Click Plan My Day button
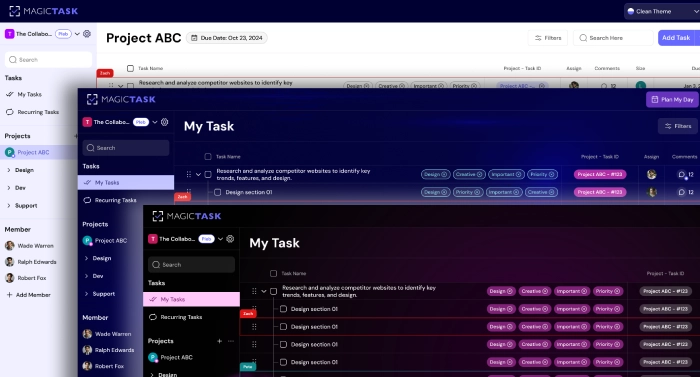Screen dimensions: 700x377 pos(672,100)
